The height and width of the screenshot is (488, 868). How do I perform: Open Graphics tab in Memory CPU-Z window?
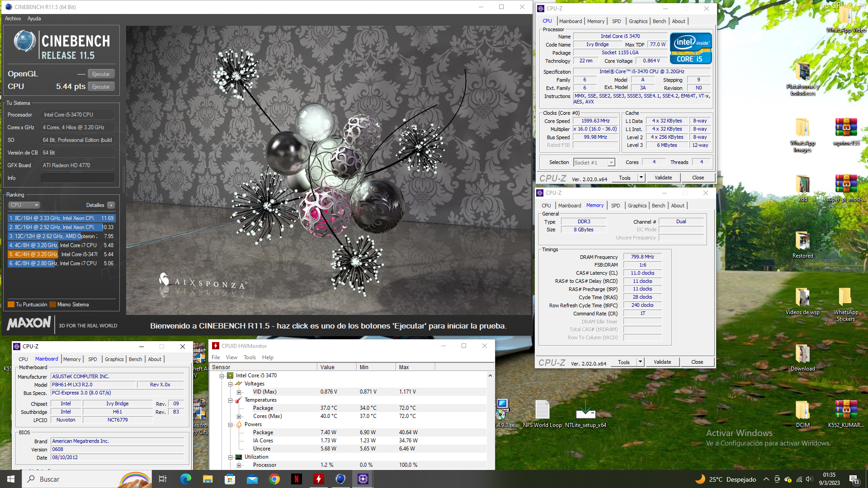click(637, 206)
